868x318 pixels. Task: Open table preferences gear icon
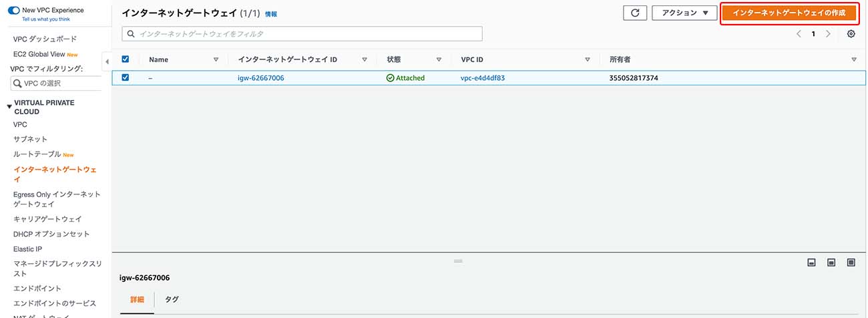click(x=851, y=34)
